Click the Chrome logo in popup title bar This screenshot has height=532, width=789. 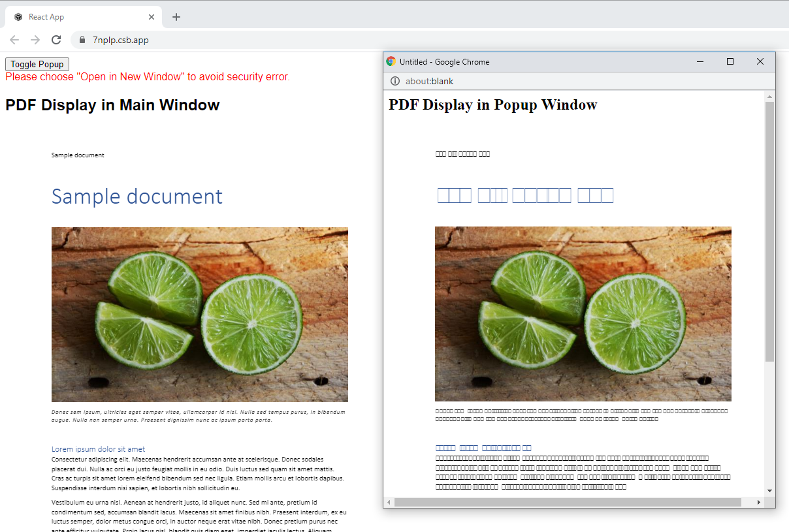click(391, 61)
